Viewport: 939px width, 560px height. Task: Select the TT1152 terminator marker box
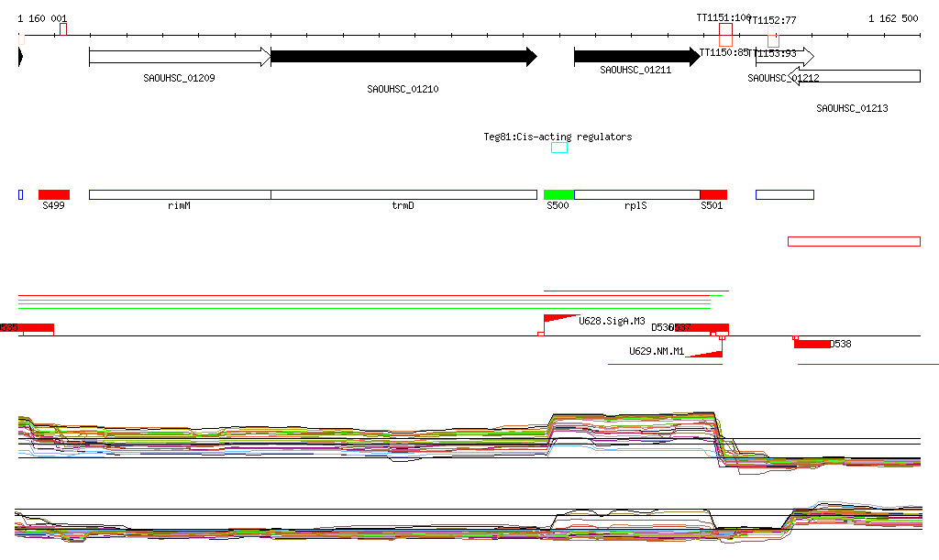coord(774,40)
